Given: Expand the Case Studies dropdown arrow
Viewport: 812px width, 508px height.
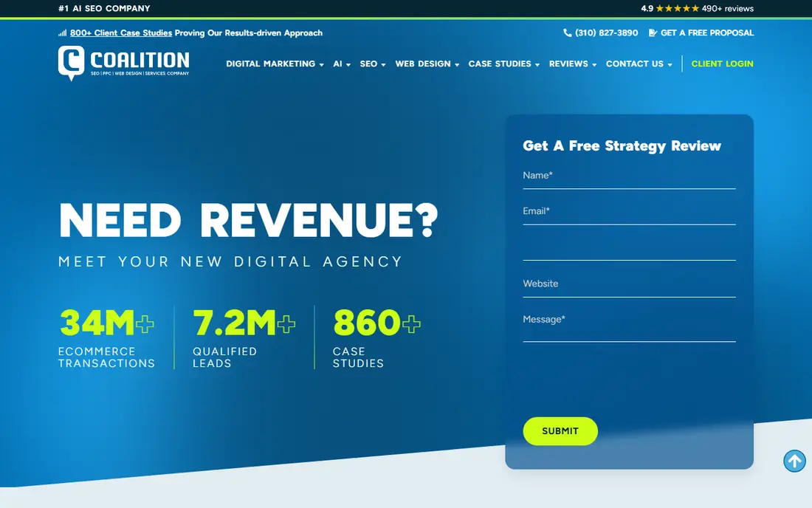Looking at the screenshot, I should [537, 65].
